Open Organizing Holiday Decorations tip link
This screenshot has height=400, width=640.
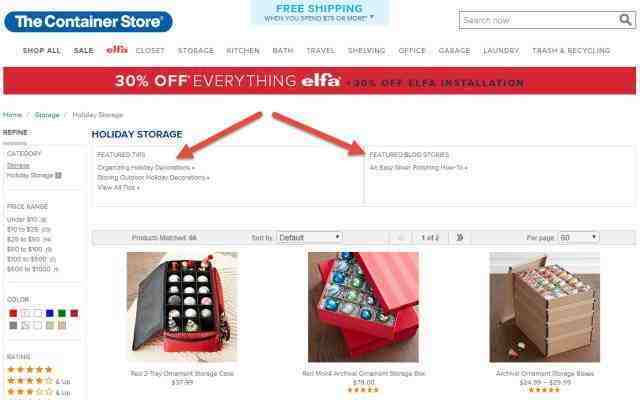(146, 168)
